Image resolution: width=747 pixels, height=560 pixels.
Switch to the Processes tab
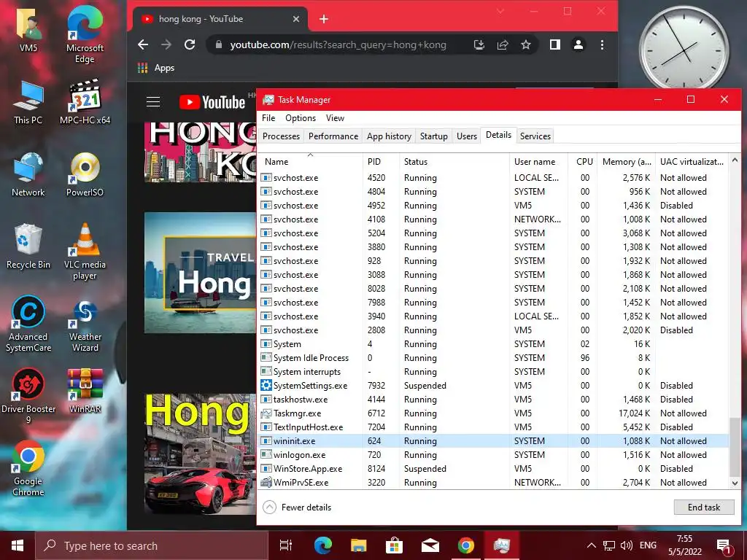(281, 136)
